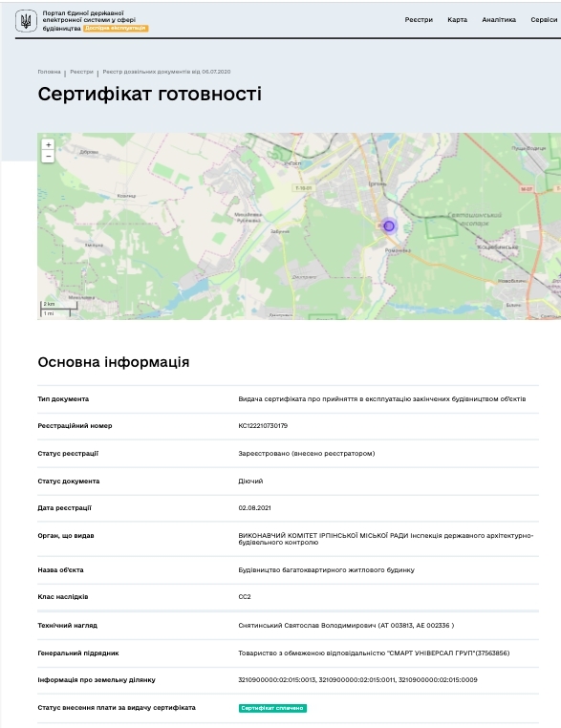Open Реєстр дозвільних документів breadcrumb

coord(166,72)
